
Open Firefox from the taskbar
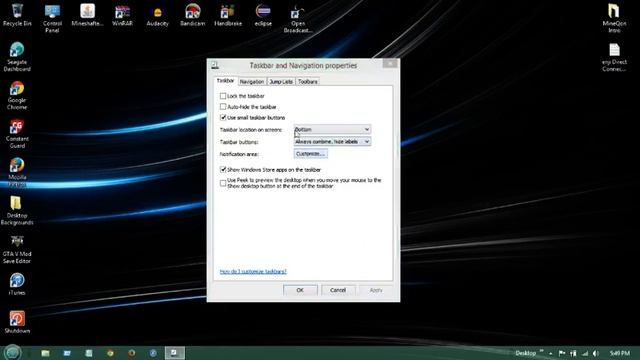[x=132, y=353]
